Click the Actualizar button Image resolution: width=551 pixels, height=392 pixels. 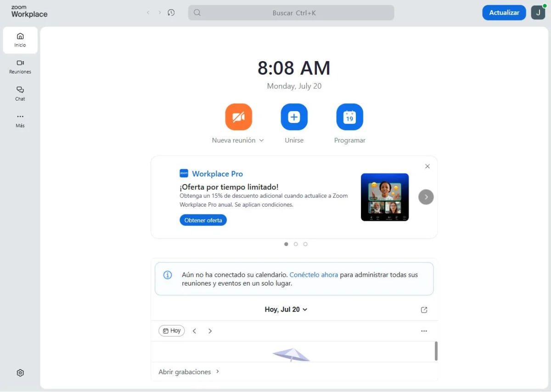tap(504, 12)
